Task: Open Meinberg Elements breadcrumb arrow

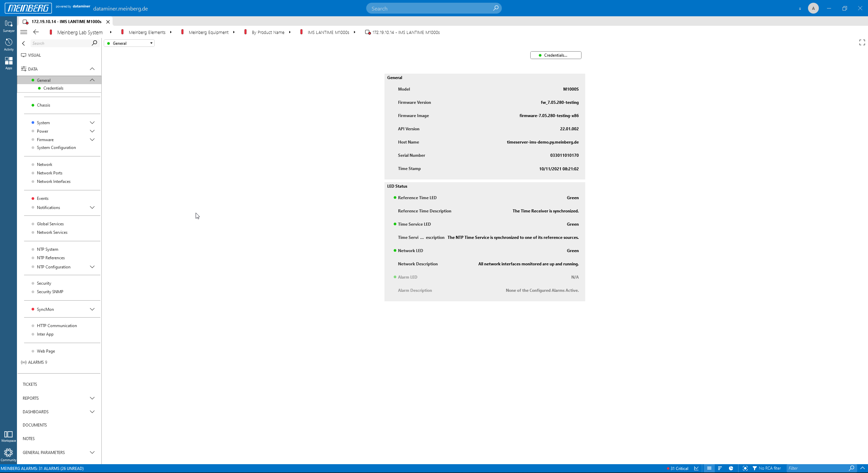Action: coord(171,32)
